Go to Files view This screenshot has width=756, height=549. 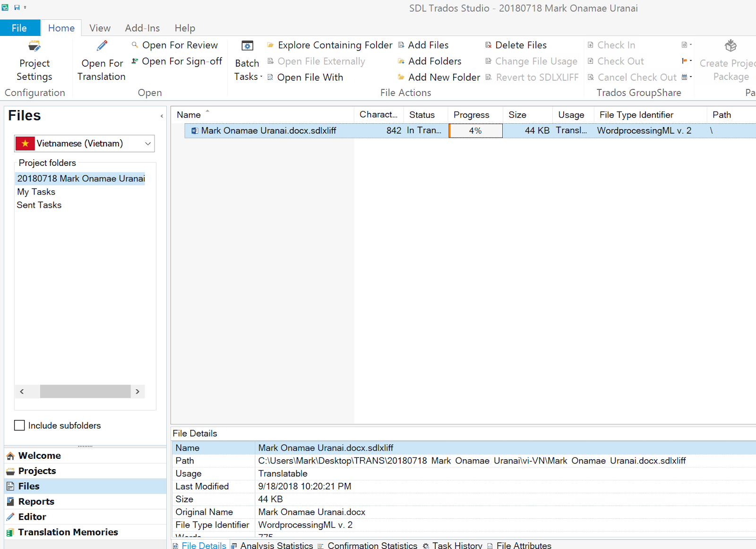click(x=85, y=486)
